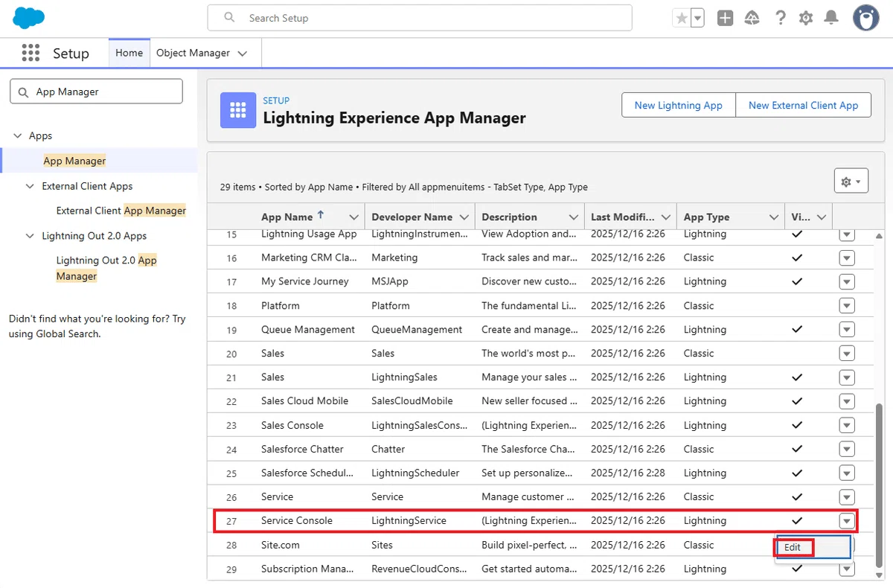Open Description column dropdown chevron
This screenshot has height=588, width=893.
tap(574, 217)
